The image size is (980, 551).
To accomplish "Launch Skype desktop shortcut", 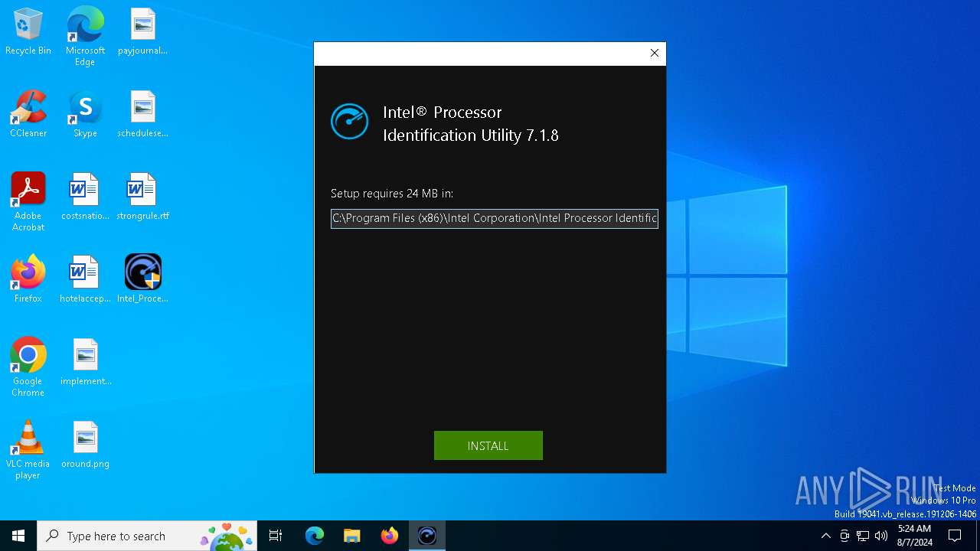I will click(85, 115).
